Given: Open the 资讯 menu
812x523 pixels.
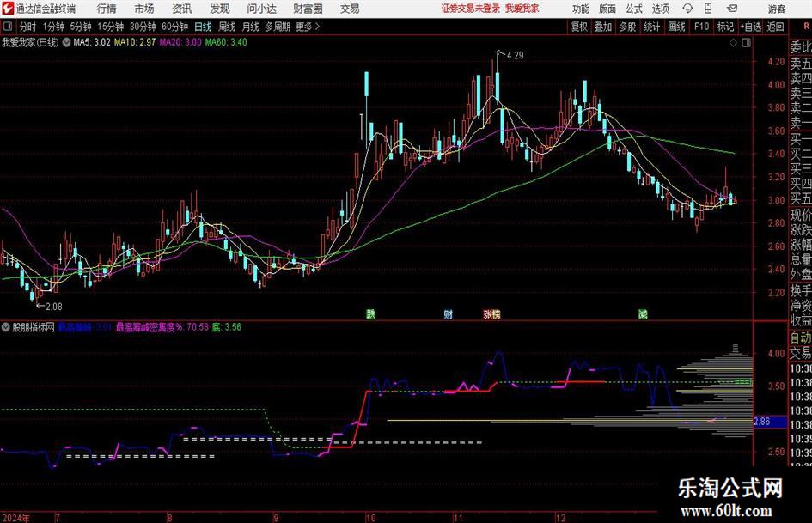Looking at the screenshot, I should 182,9.
